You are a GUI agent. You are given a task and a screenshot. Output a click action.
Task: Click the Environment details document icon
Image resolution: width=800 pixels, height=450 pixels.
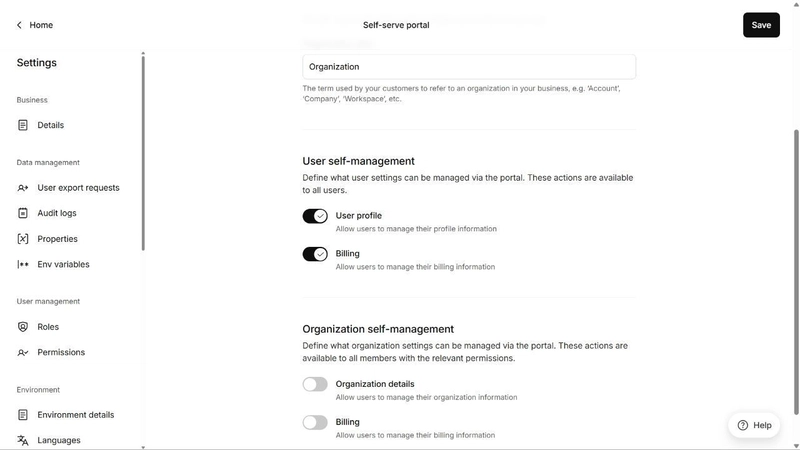click(x=23, y=415)
